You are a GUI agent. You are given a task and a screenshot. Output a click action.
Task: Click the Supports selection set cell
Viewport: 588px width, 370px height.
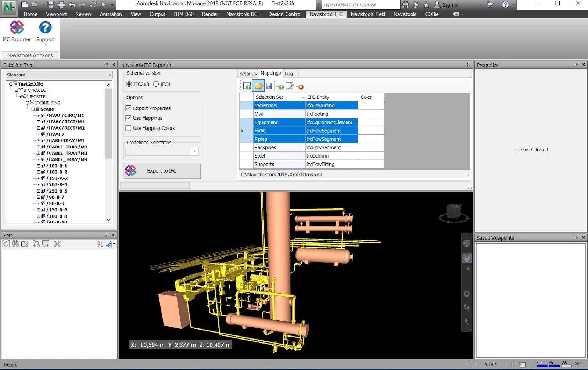tap(279, 165)
